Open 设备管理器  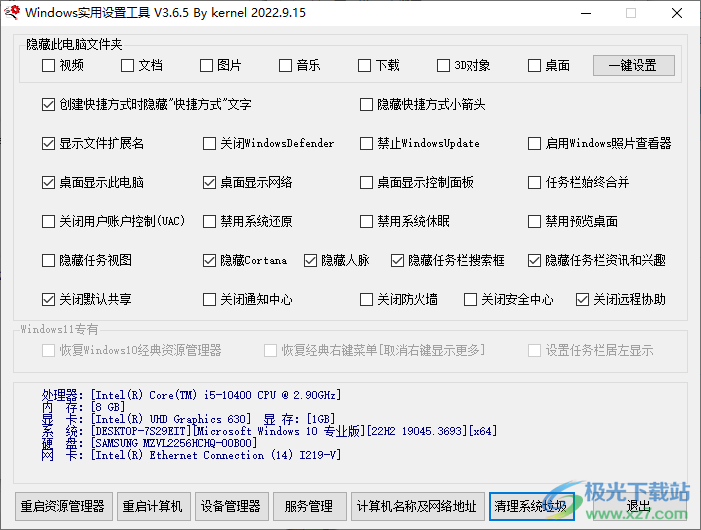click(x=232, y=506)
